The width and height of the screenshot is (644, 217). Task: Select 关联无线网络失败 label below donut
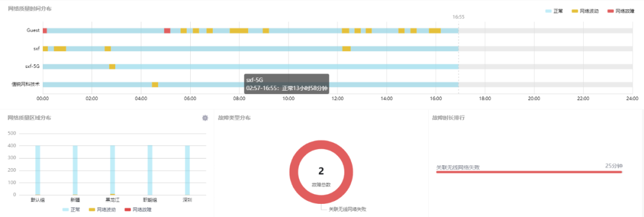tap(348, 209)
